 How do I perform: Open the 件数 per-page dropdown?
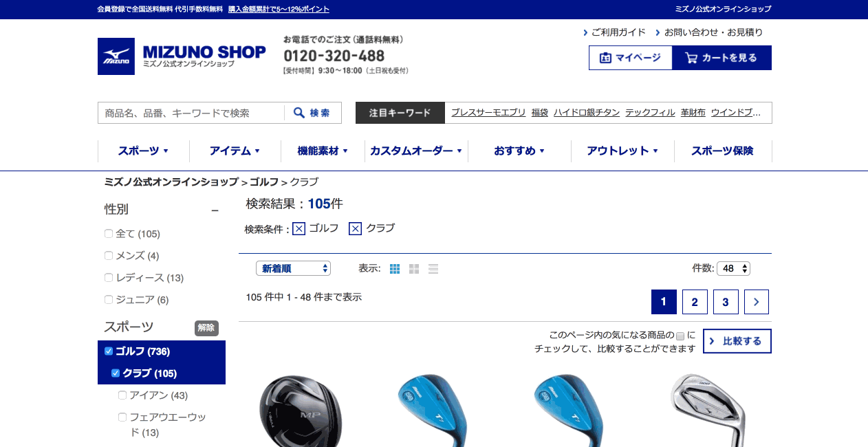pyautogui.click(x=733, y=268)
